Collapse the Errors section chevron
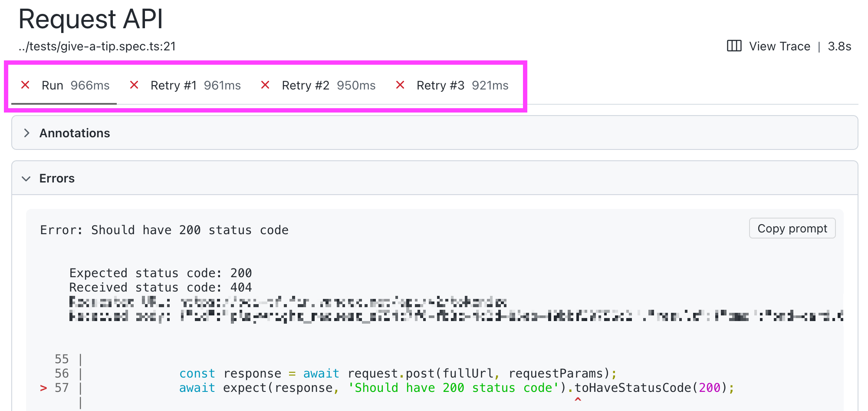The image size is (868, 411). [26, 179]
